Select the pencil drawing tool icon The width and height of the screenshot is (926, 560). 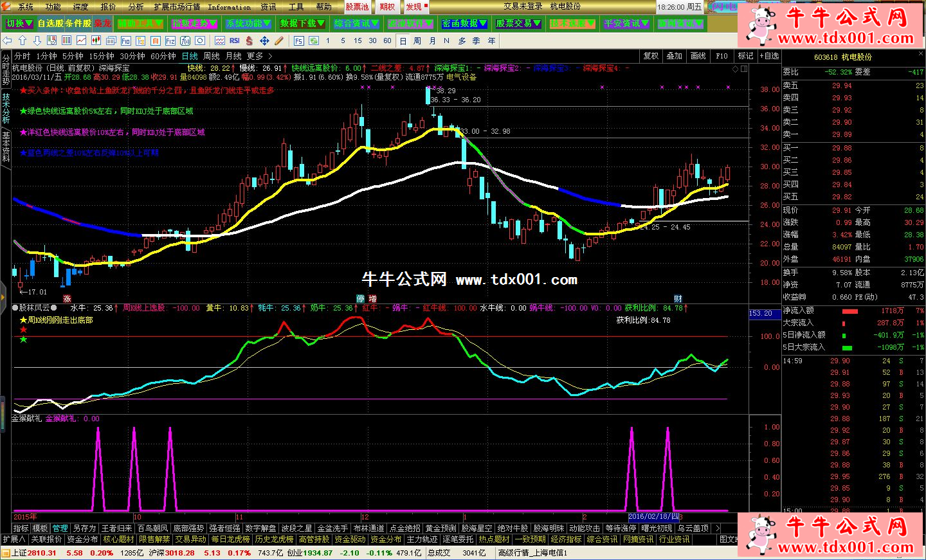click(279, 41)
